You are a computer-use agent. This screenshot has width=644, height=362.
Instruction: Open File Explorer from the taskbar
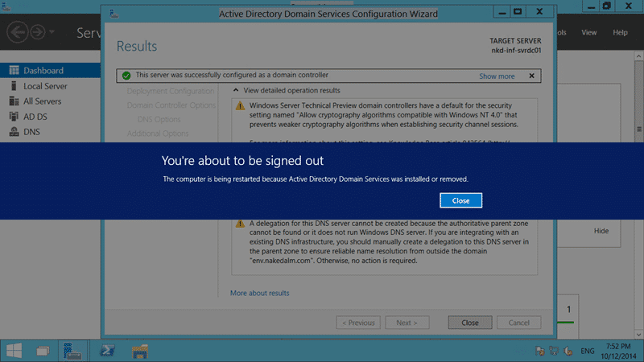point(139,351)
